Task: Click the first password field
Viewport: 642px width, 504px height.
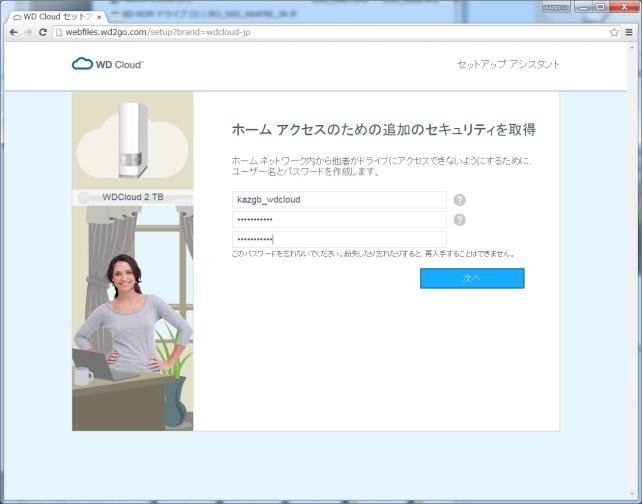Action: pyautogui.click(x=339, y=220)
